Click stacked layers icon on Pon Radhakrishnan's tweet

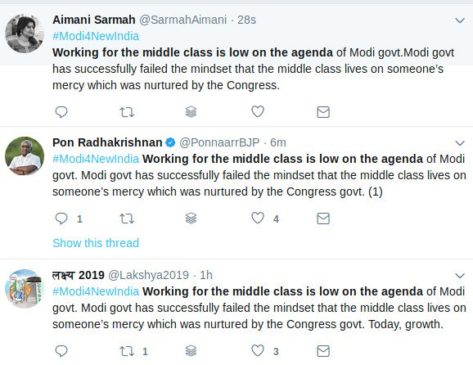coord(191,218)
